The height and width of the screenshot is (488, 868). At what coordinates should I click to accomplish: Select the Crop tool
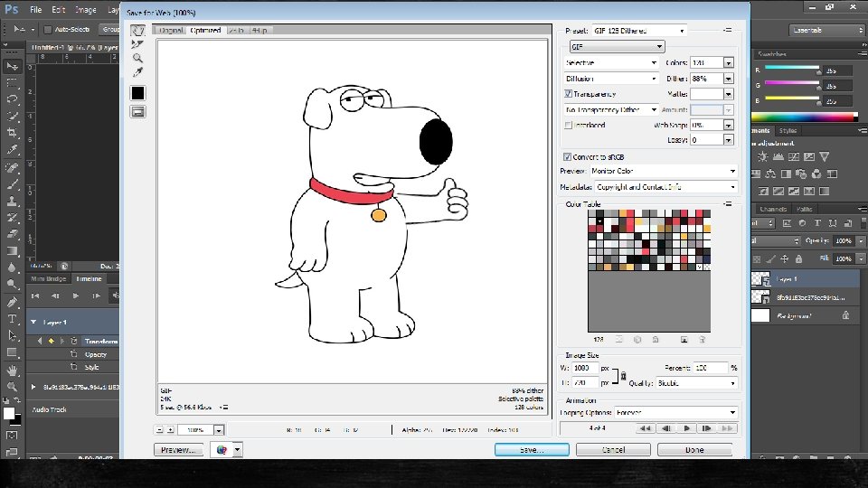click(x=12, y=133)
